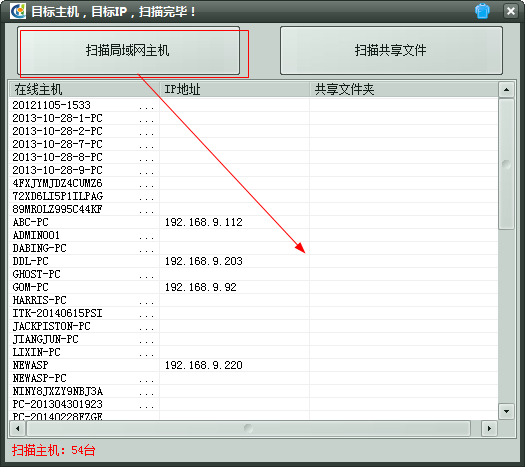525x467 pixels.
Task: Select host 72XD6LI5P1ILPAG
Action: point(57,196)
